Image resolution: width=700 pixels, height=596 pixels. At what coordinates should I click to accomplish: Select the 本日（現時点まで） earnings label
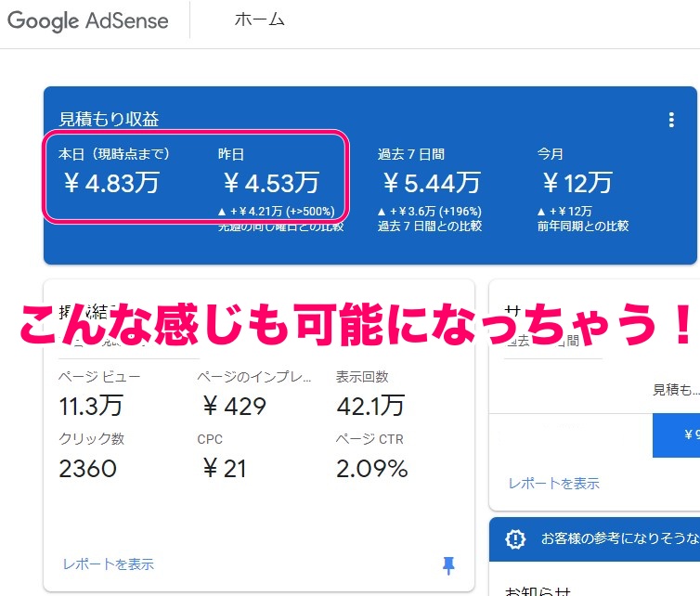click(114, 154)
